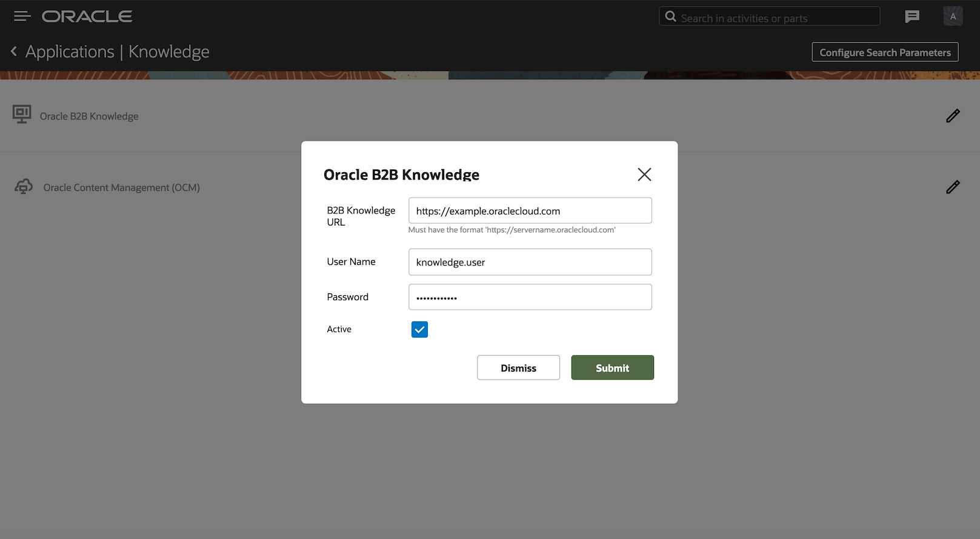Click the URL format hint text
This screenshot has width=980, height=539.
coord(512,230)
